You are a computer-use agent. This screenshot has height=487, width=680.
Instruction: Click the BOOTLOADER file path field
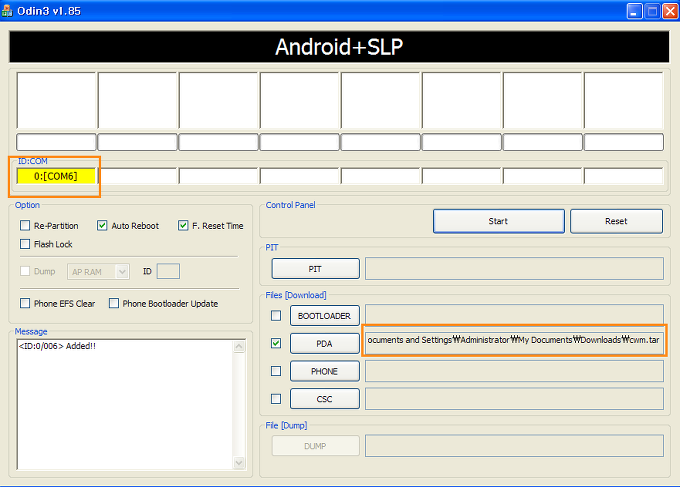[x=514, y=314]
